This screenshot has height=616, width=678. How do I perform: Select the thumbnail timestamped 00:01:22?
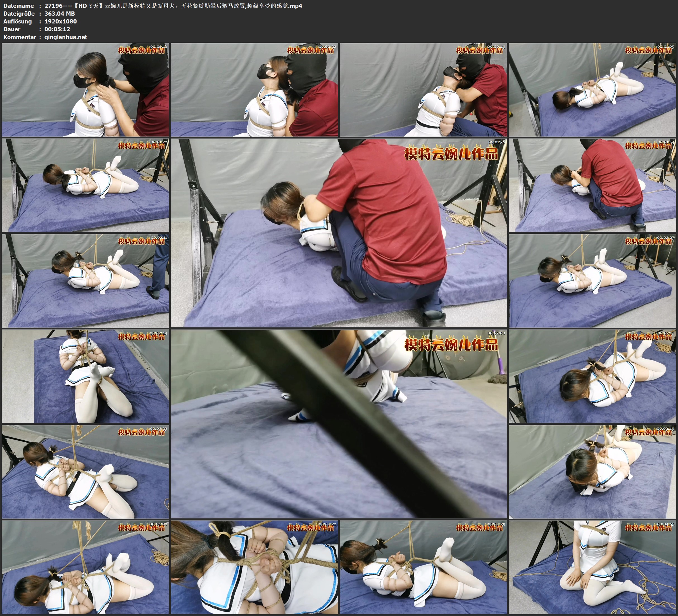click(x=85, y=185)
